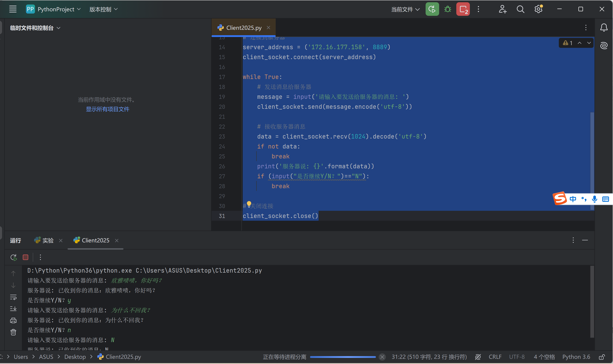The height and width of the screenshot is (364, 613).
Task: Rerun Client2025 from the green toolbar button
Action: click(432, 9)
